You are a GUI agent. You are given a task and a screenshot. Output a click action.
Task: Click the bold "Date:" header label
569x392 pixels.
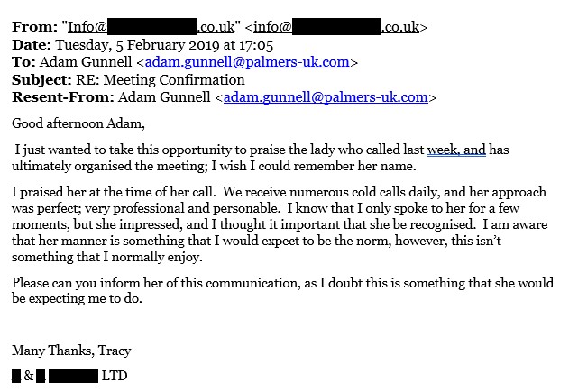[x=32, y=44]
